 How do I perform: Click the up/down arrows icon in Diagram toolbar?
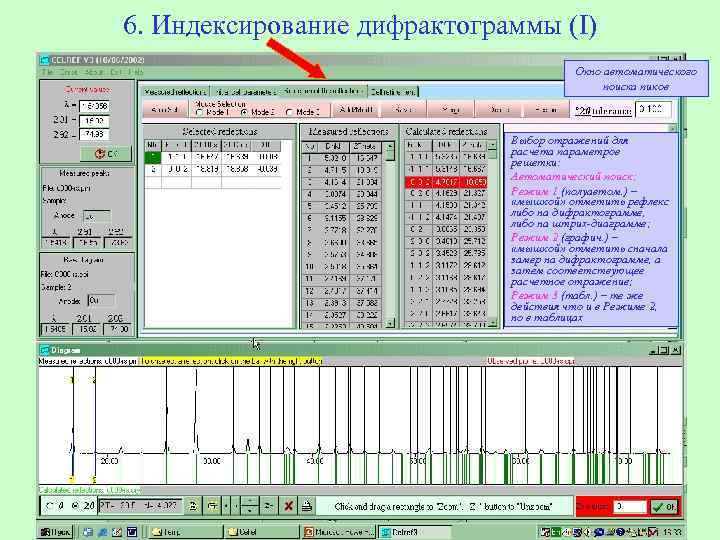tap(250, 506)
